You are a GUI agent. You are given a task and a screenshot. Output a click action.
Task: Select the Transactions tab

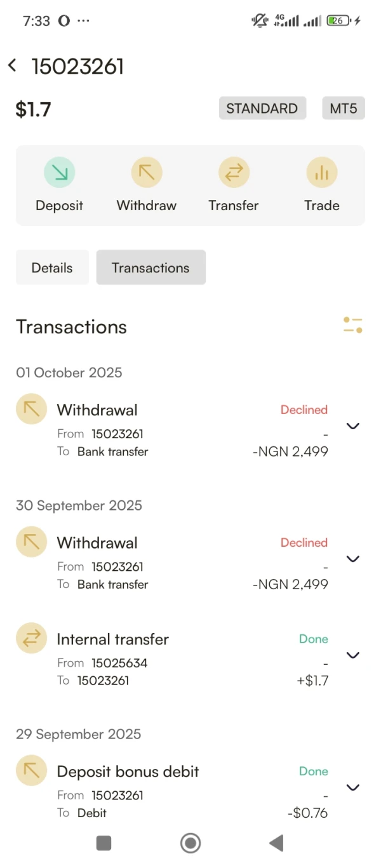click(150, 268)
